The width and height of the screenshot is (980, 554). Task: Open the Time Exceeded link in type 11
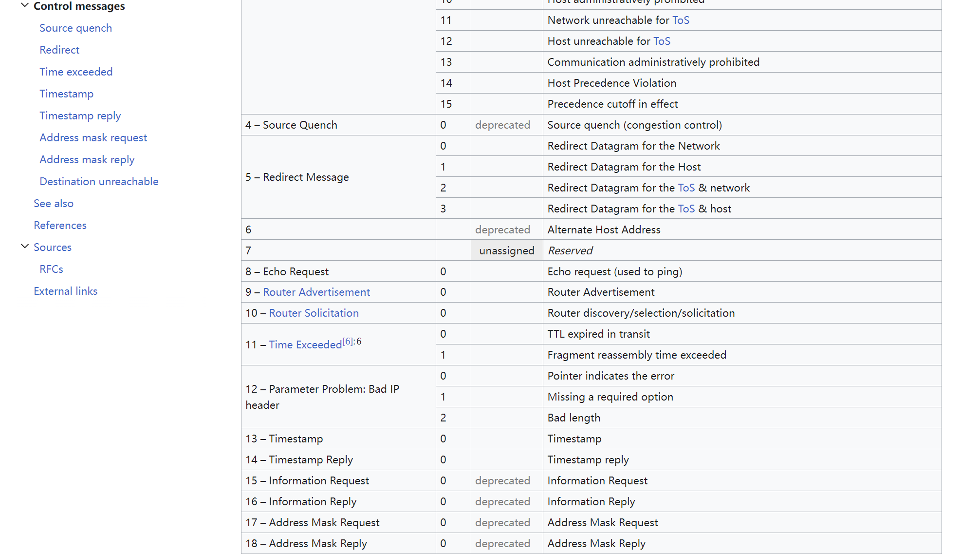pyautogui.click(x=305, y=344)
